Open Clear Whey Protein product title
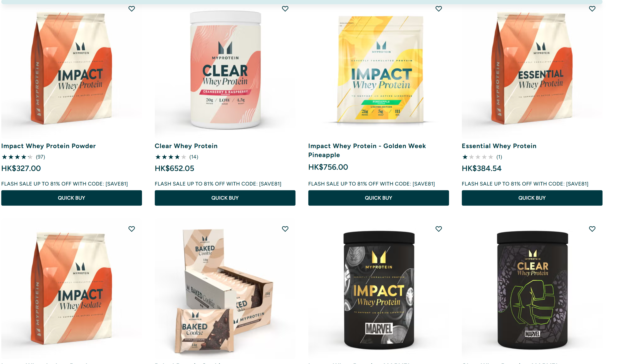Viewport: 619px width, 364px height. tap(186, 146)
